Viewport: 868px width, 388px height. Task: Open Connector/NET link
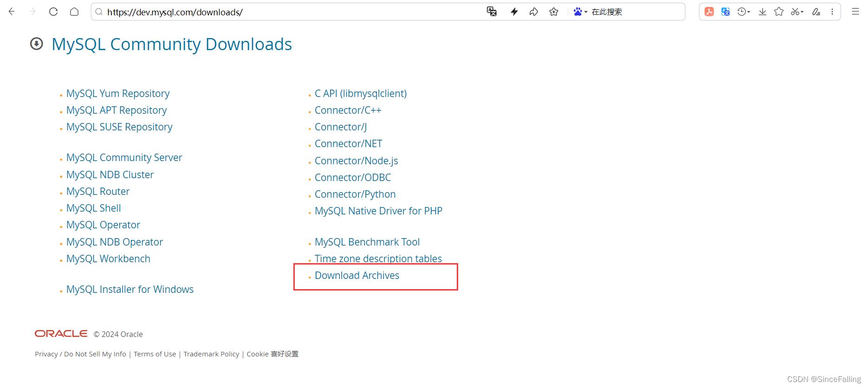[x=349, y=143]
